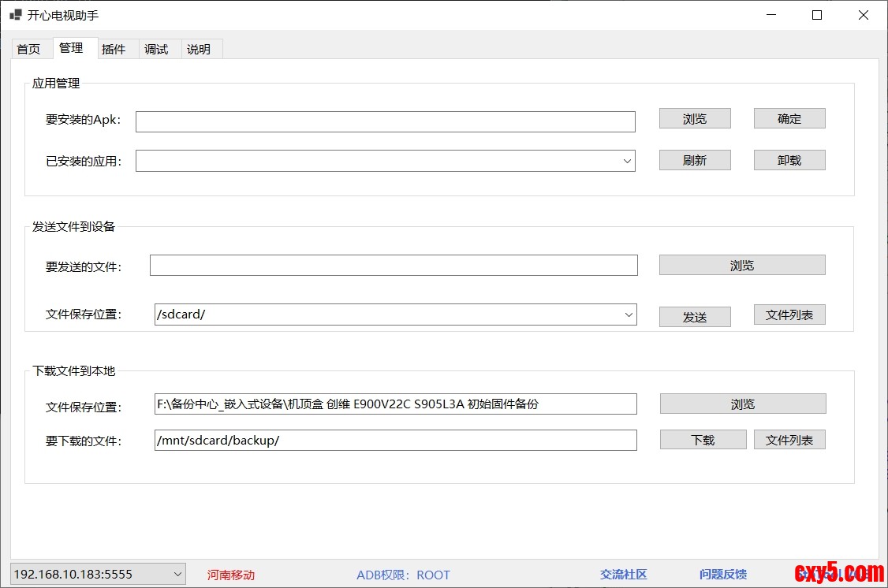The height and width of the screenshot is (588, 888).
Task: Expand the 已安装的应用 dropdown list
Action: [x=628, y=161]
